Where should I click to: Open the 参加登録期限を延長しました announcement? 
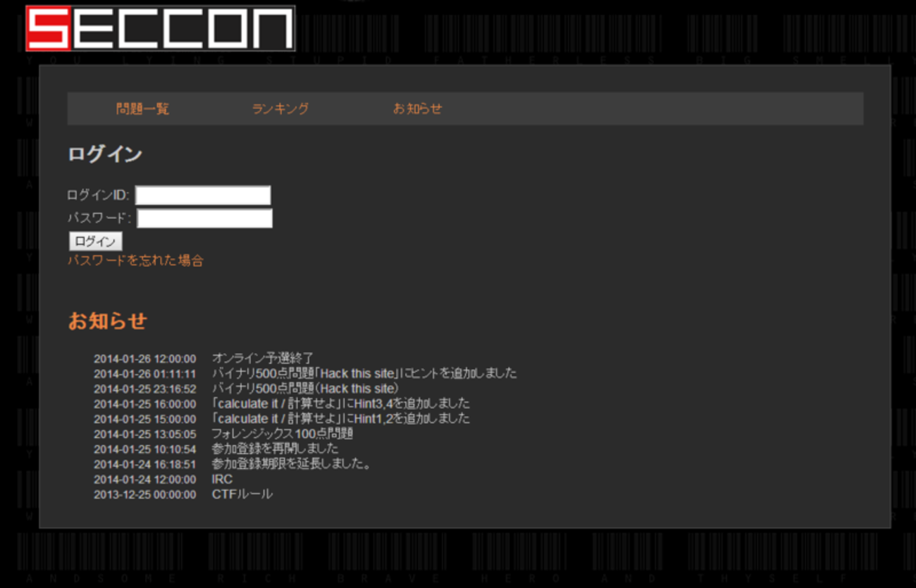[291, 464]
